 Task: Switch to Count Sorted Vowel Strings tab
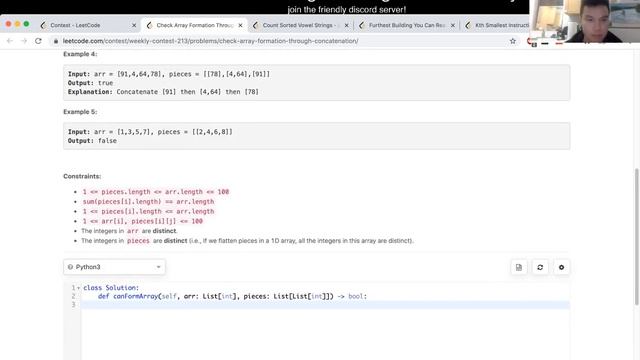point(299,25)
